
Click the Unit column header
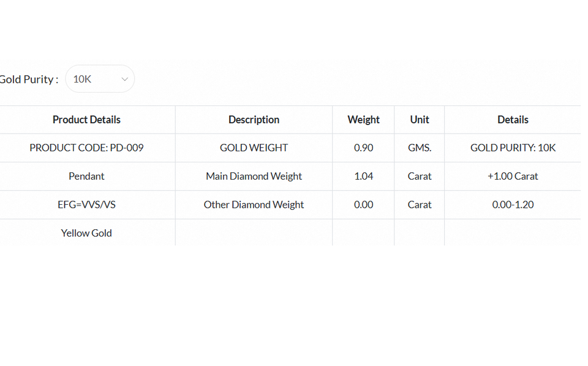(420, 120)
